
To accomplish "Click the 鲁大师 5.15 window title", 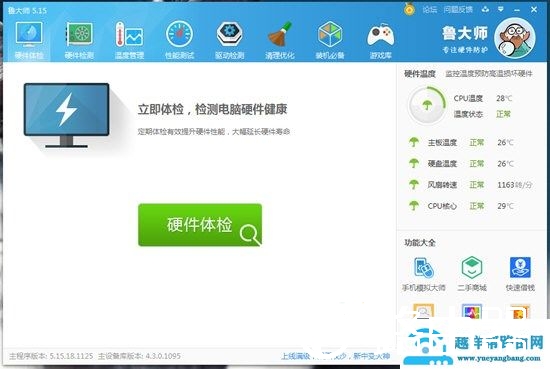I will 27,10.
